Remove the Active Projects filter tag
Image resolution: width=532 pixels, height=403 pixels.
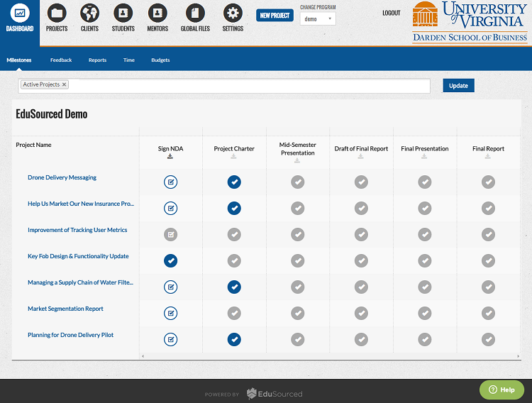coord(65,84)
